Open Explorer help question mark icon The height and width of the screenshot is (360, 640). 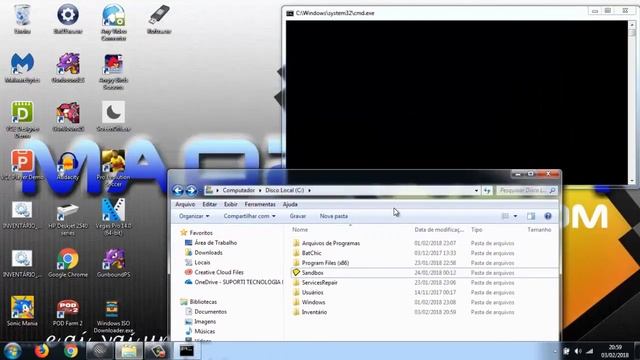click(548, 216)
